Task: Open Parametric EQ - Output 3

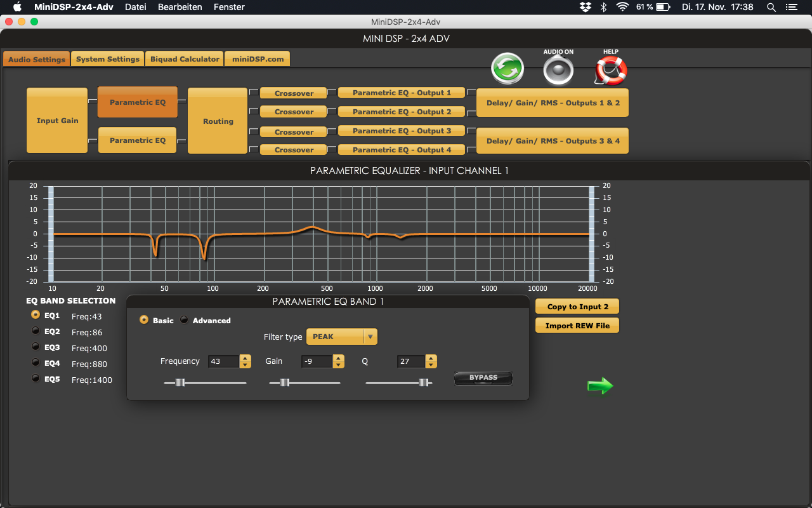Action: [x=402, y=131]
